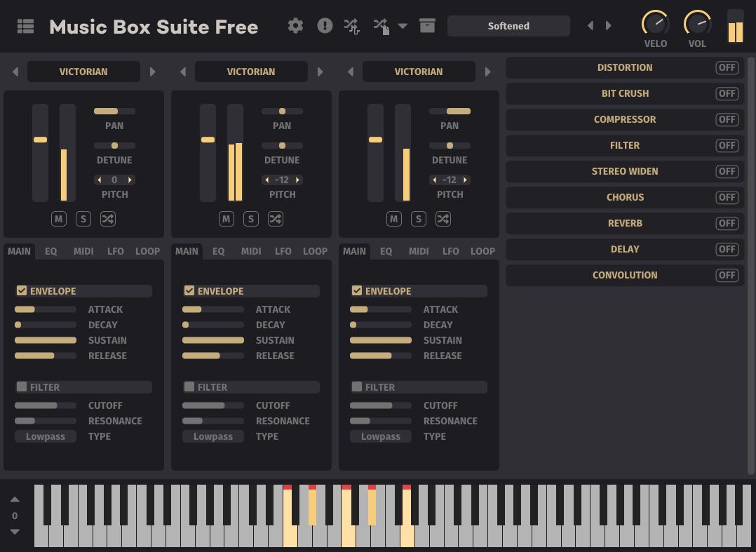This screenshot has height=552, width=756.
Task: Turn REVERB effect on
Action: [x=727, y=223]
